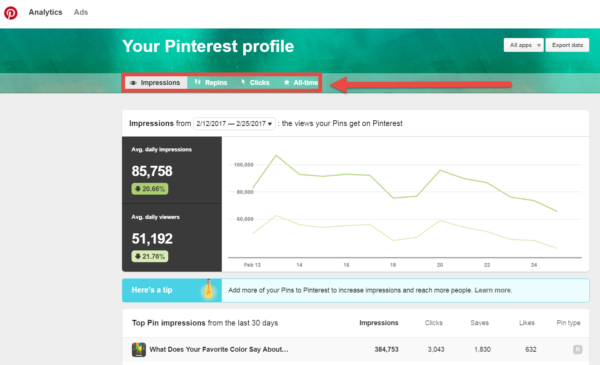Switch to the Clicks tab
The width and height of the screenshot is (600, 365).
click(x=255, y=83)
